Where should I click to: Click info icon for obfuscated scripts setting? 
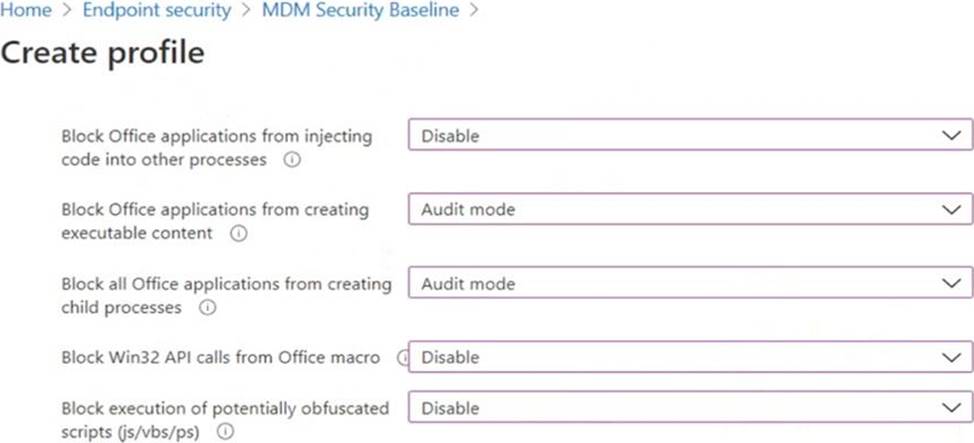click(225, 432)
